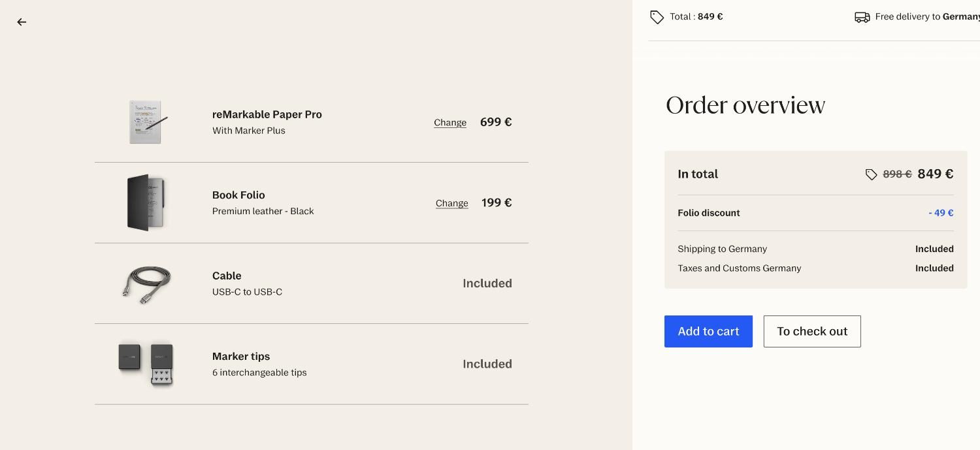Click the Order overview heading
The image size is (980, 450).
tap(745, 105)
